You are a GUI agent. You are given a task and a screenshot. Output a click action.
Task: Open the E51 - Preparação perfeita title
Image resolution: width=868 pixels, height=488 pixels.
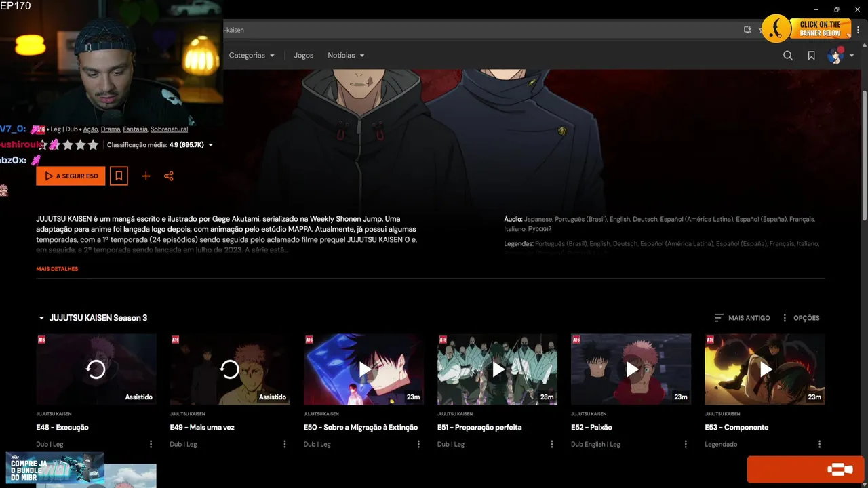[479, 428]
